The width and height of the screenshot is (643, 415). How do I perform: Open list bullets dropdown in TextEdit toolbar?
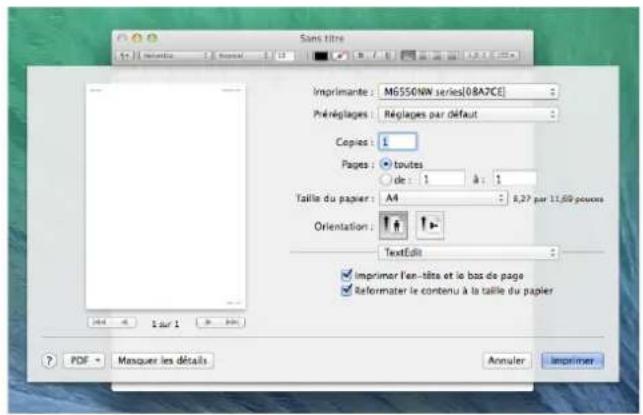click(506, 55)
